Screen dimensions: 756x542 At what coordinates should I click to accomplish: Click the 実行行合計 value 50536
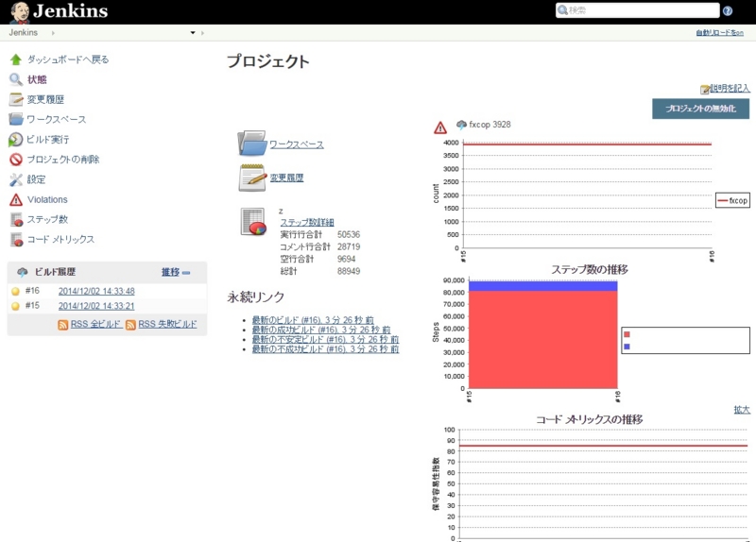point(349,234)
